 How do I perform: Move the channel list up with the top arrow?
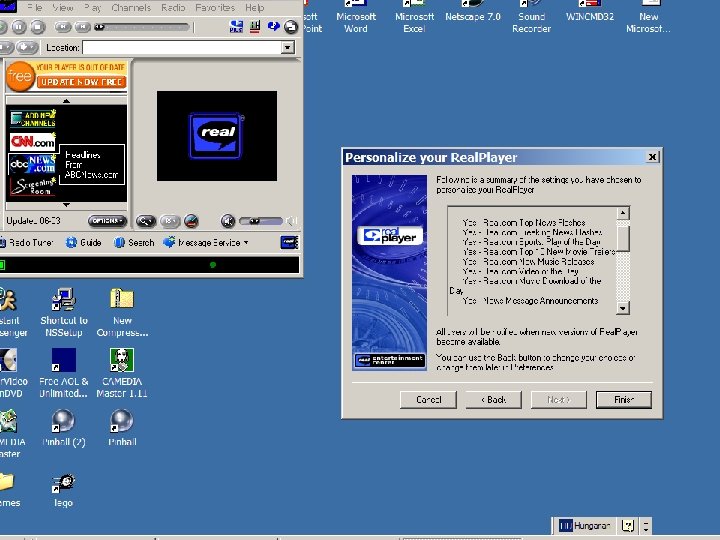click(x=66, y=101)
